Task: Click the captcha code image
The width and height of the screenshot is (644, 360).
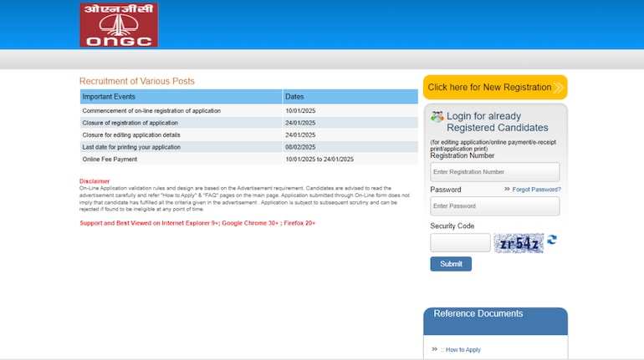Action: pos(519,243)
